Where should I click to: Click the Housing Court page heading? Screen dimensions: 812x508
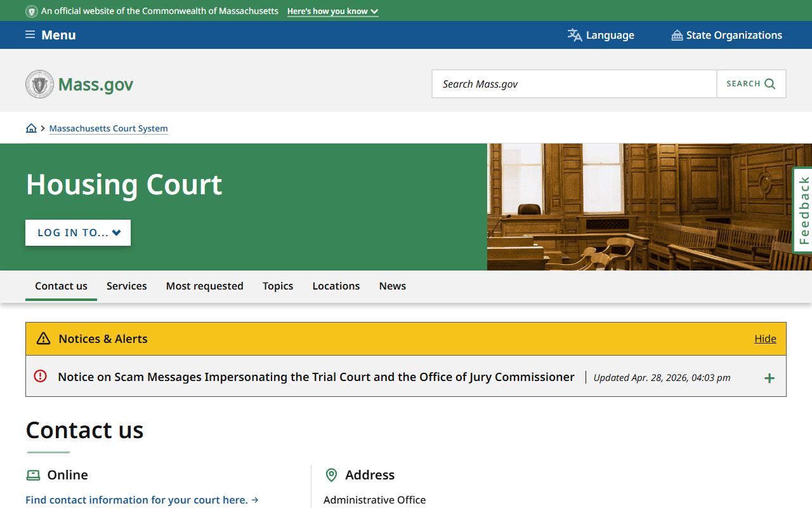point(124,184)
